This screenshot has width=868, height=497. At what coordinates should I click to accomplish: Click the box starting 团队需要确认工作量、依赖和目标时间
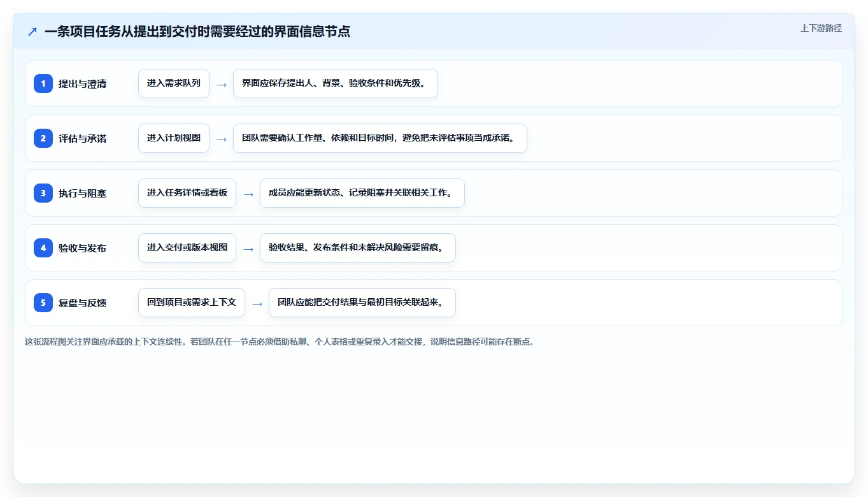[380, 138]
